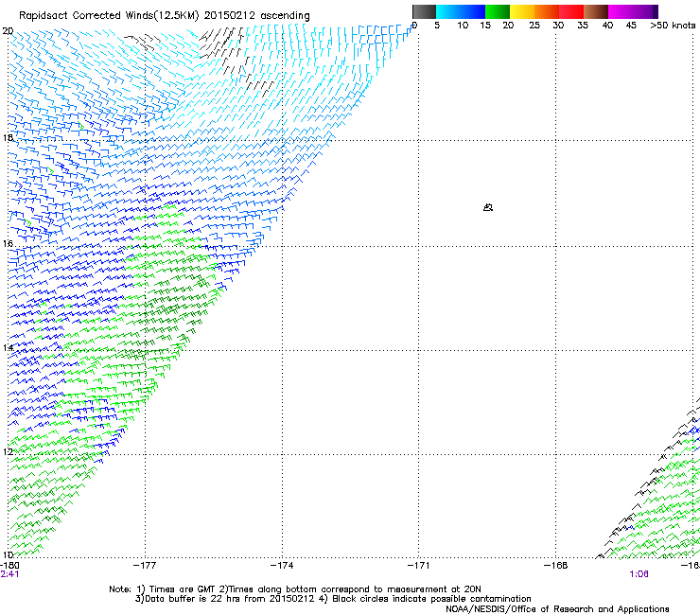700x615 pixels.
Task: Click the '>50 knots' legend label
Action: pos(673,26)
